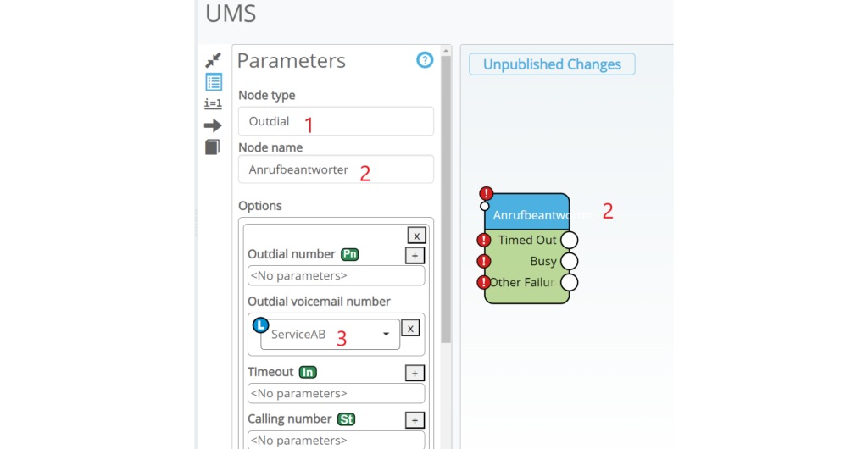Click the blue L badge on ServiceAB
Image resolution: width=868 pixels, height=449 pixels.
coord(260,325)
